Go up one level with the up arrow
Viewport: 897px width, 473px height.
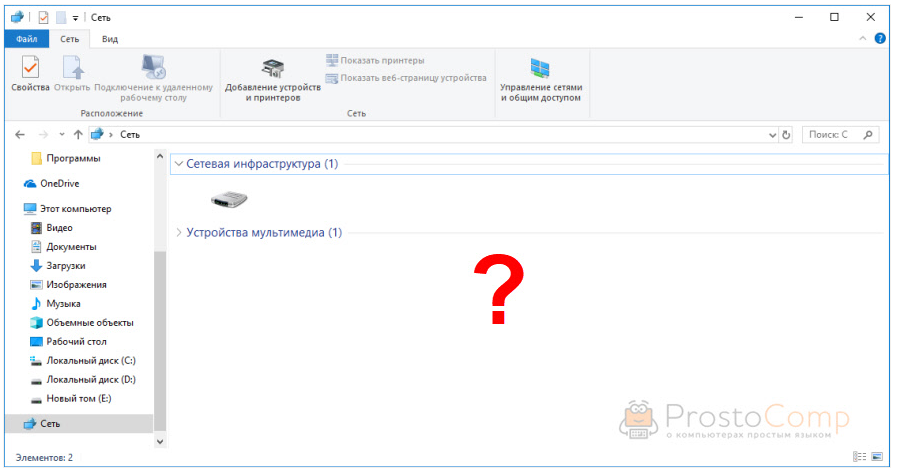(x=78, y=134)
